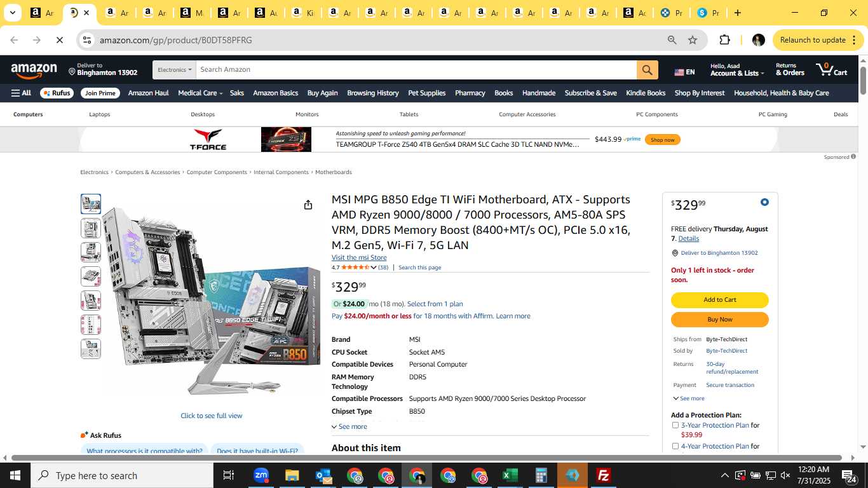Open Windows Start menu
Viewport: 868px width, 488px height.
coord(15,475)
